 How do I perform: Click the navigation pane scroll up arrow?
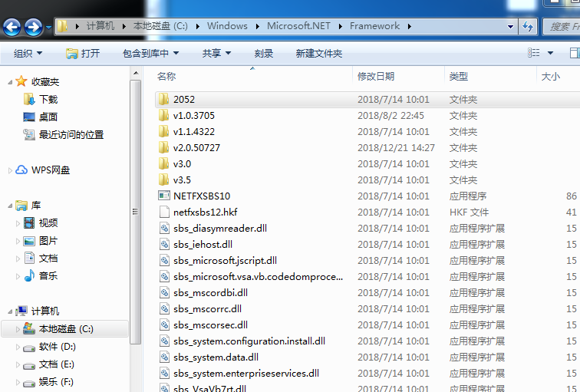[136, 73]
